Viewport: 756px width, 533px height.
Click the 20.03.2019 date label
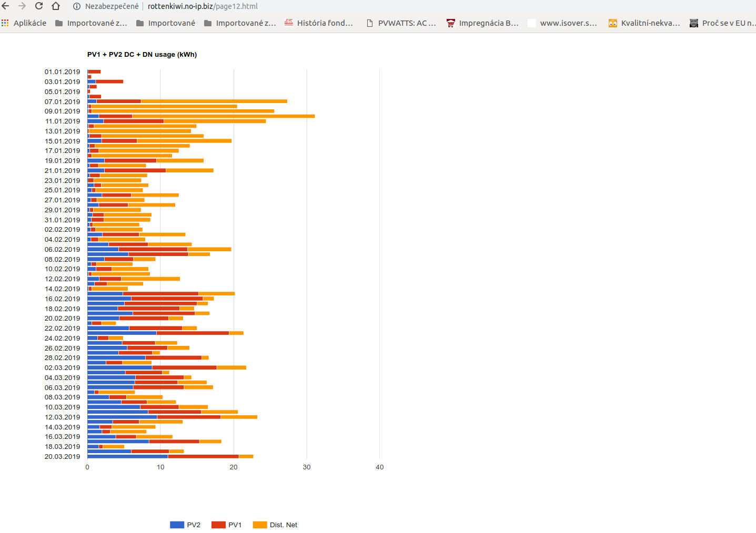pos(63,457)
